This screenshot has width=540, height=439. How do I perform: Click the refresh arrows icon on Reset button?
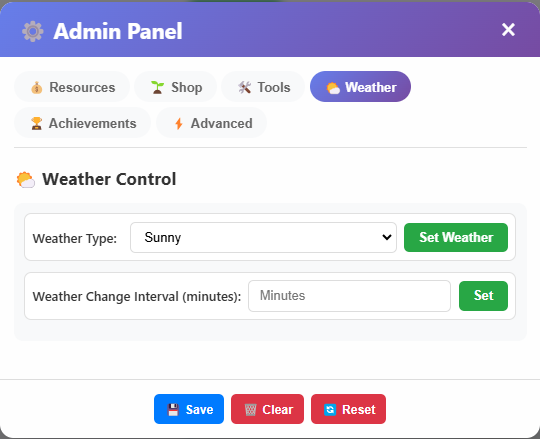pos(330,410)
